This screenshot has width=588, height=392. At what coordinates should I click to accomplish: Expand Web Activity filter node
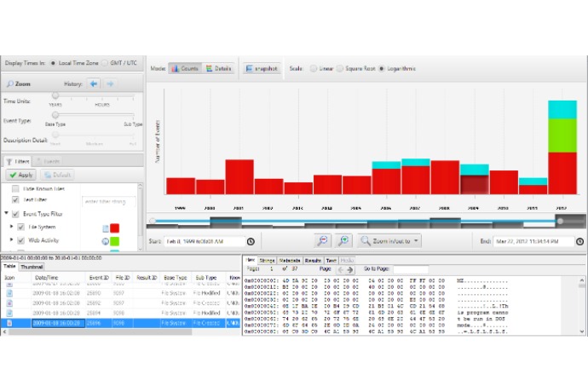click(x=11, y=239)
